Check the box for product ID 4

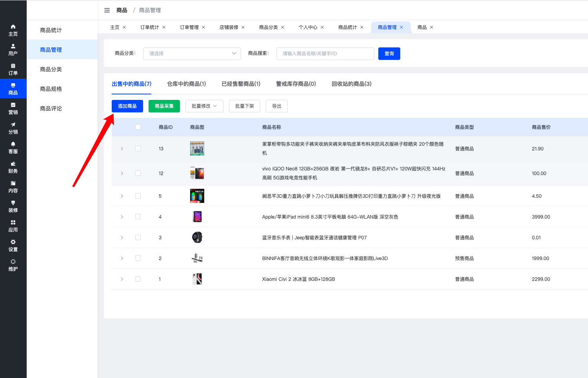(x=138, y=217)
